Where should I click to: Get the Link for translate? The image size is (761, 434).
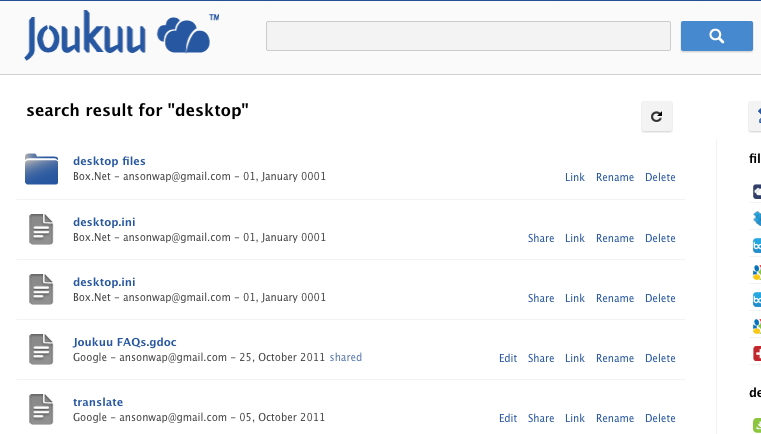click(575, 418)
